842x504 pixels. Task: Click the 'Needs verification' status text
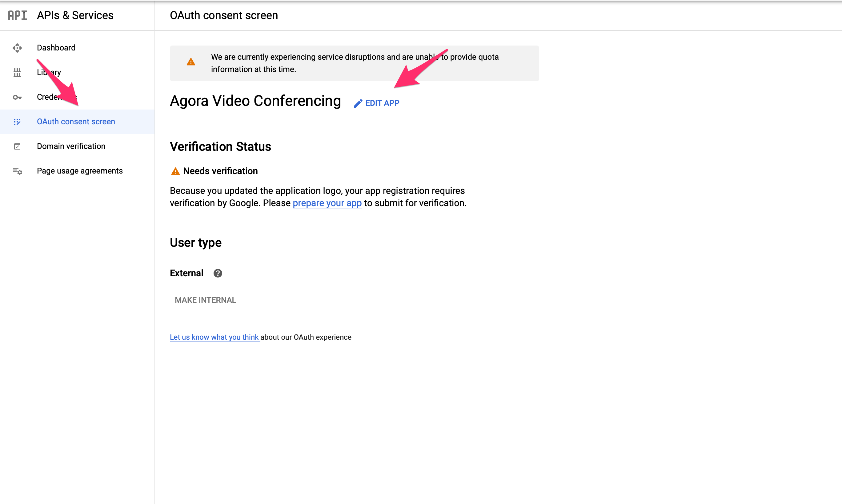click(220, 171)
